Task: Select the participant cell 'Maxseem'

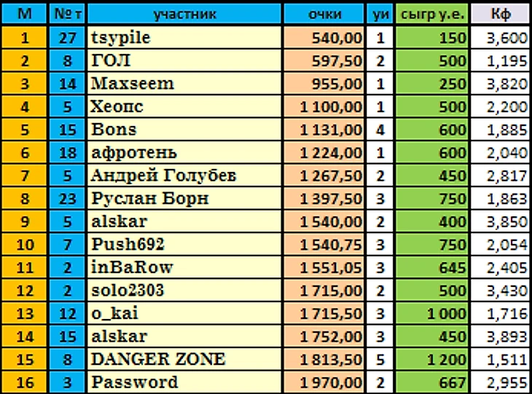Action: [x=185, y=83]
